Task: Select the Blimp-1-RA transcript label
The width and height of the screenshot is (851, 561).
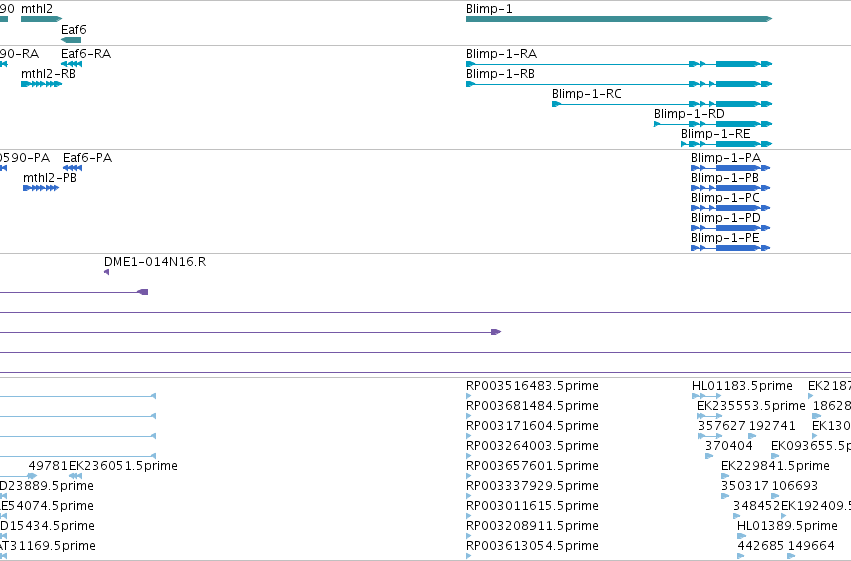Action: (x=501, y=54)
